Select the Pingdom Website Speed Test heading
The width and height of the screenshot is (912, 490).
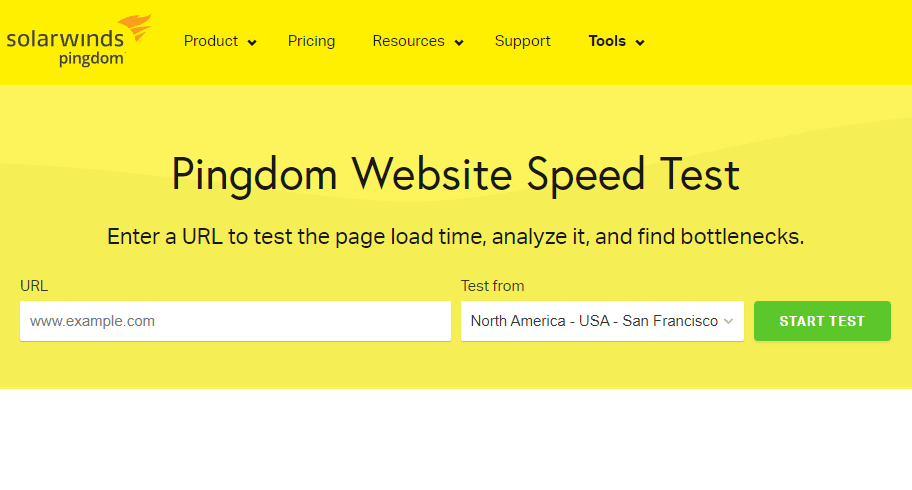[x=455, y=175]
